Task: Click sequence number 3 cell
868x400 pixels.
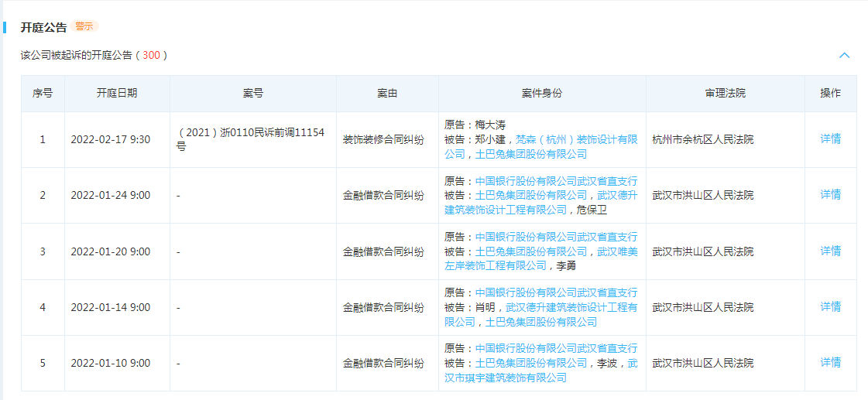Action: click(x=43, y=251)
